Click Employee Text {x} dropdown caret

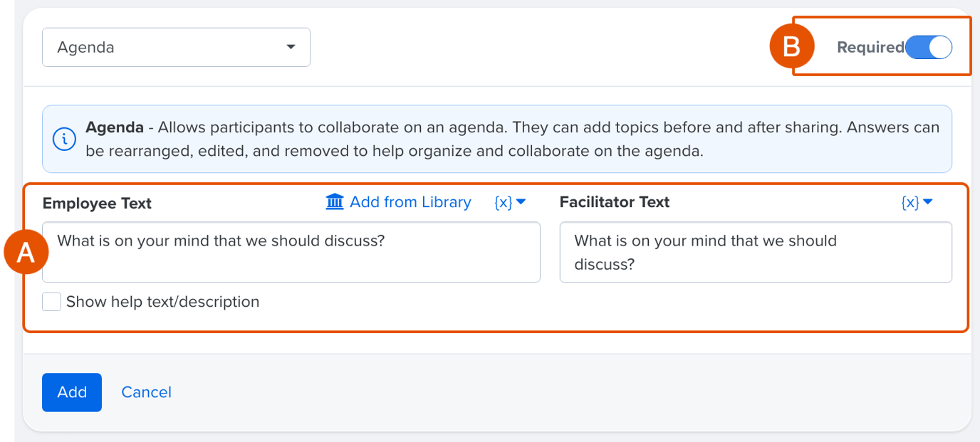521,202
